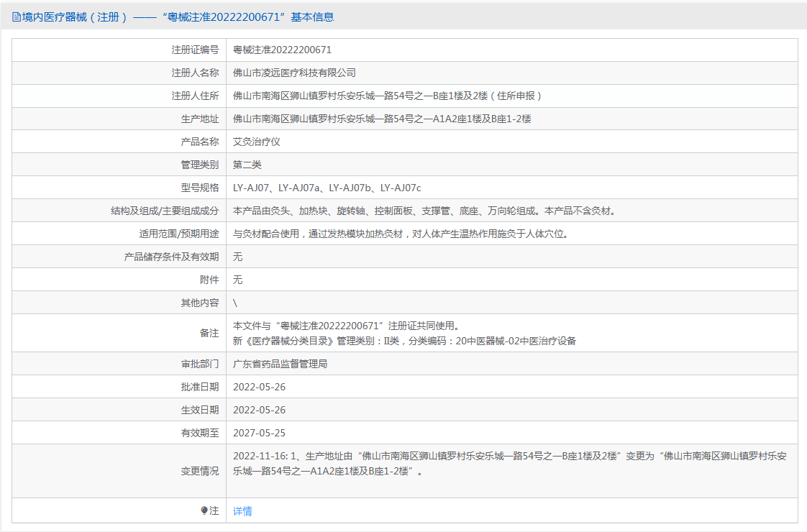Viewport: 807px width, 532px height.
Task: Click the document icon beside the page title
Action: coord(17,17)
